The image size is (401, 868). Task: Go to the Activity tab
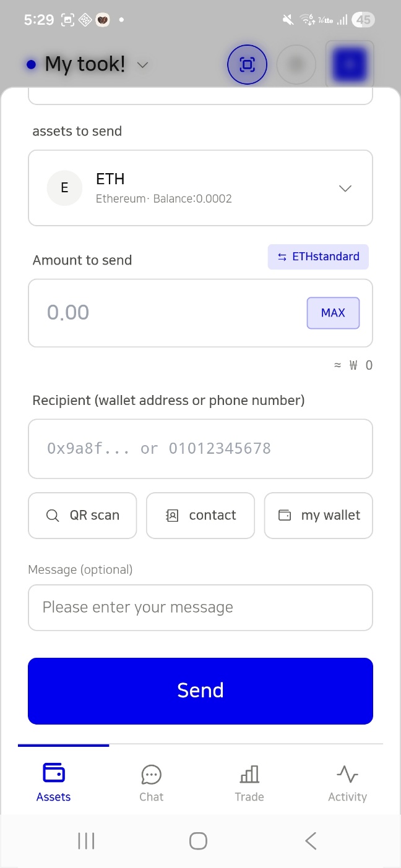347,782
